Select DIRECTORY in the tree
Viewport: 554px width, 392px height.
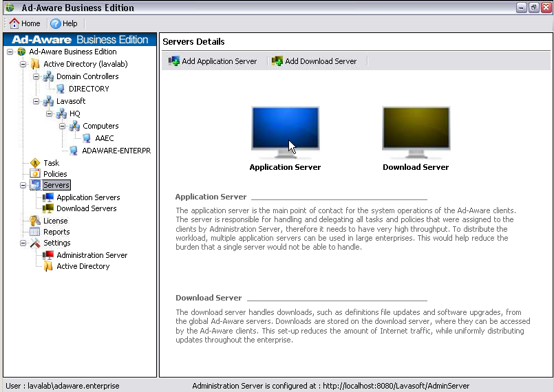(x=89, y=89)
